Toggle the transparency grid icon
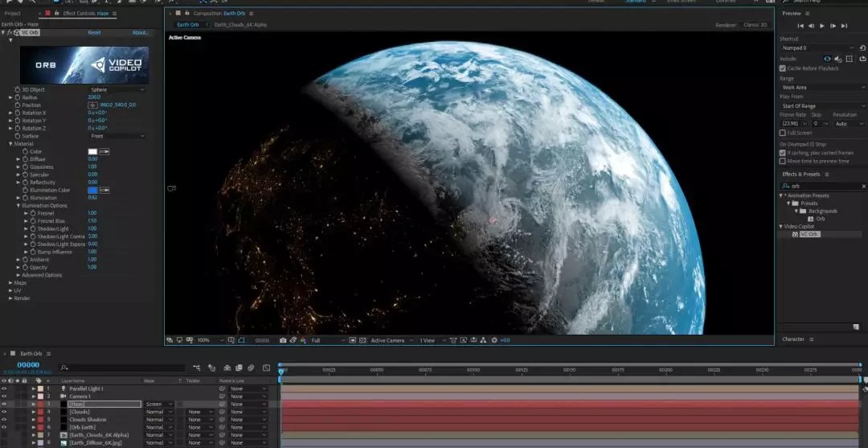The image size is (868, 448). click(x=362, y=340)
